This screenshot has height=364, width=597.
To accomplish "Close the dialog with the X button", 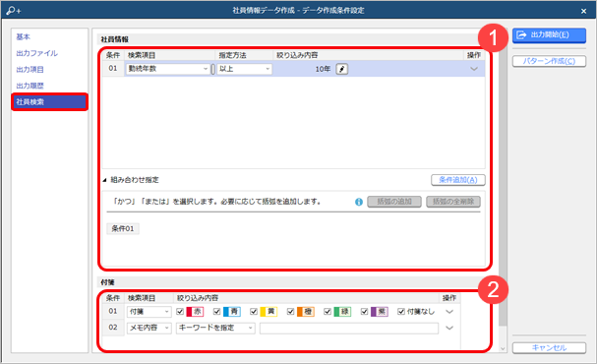I will 583,11.
